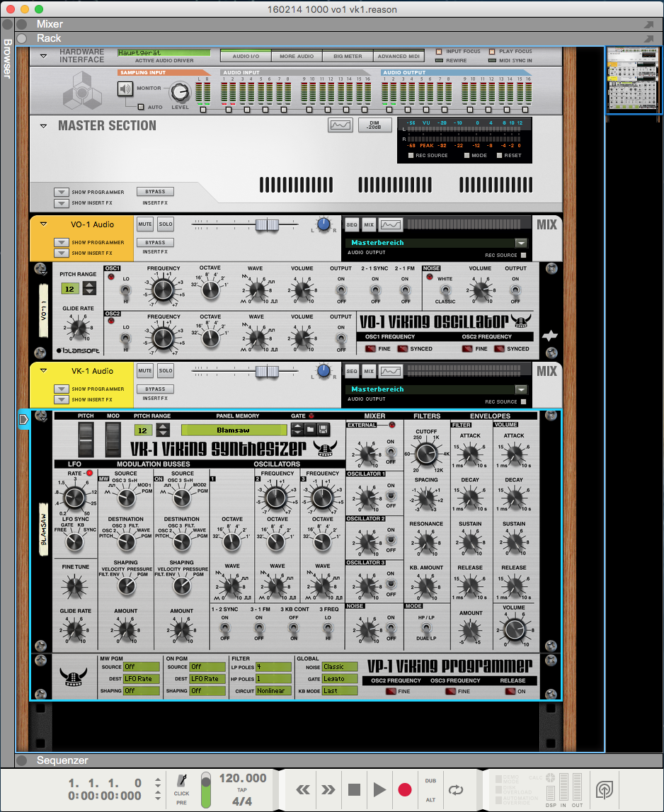Expand Show Programmer on VO-1 Audio

[x=61, y=242]
